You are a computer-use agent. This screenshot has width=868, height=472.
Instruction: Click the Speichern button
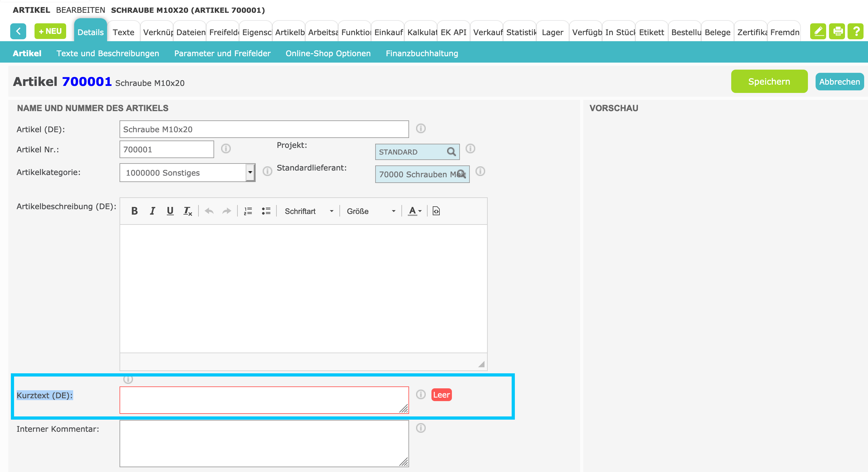(x=769, y=81)
